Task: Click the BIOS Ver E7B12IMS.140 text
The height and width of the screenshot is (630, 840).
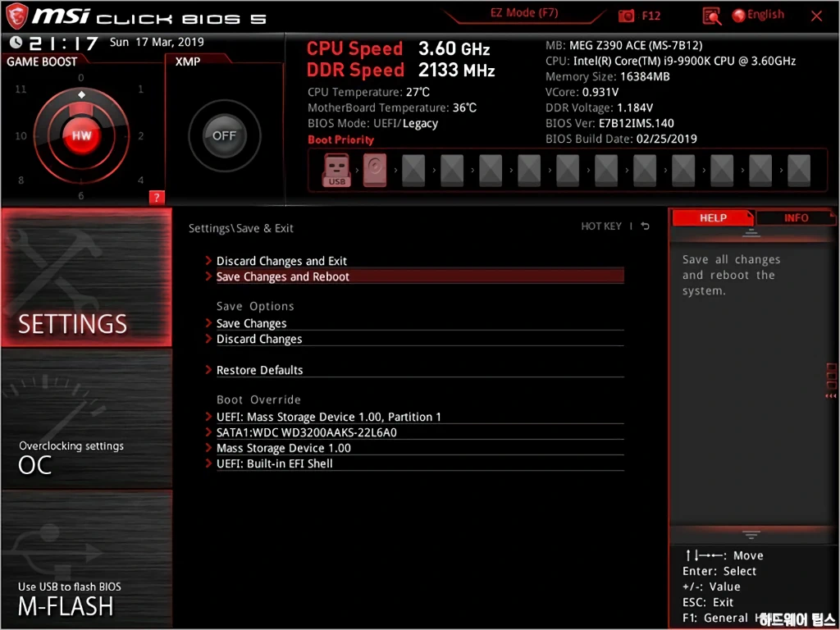Action: (609, 123)
